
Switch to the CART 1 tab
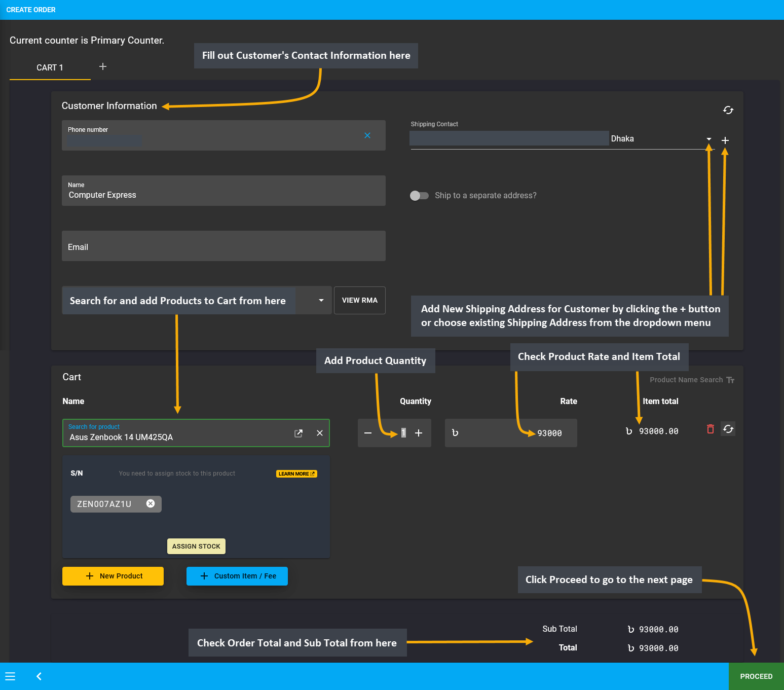pos(50,67)
